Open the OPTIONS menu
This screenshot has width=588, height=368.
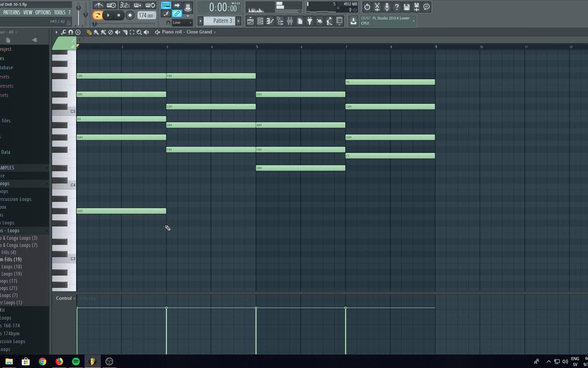(43, 12)
